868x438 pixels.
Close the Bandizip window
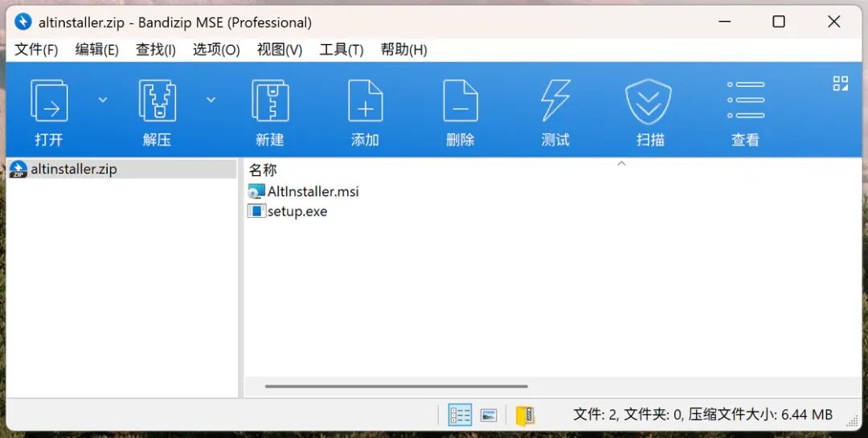[833, 22]
